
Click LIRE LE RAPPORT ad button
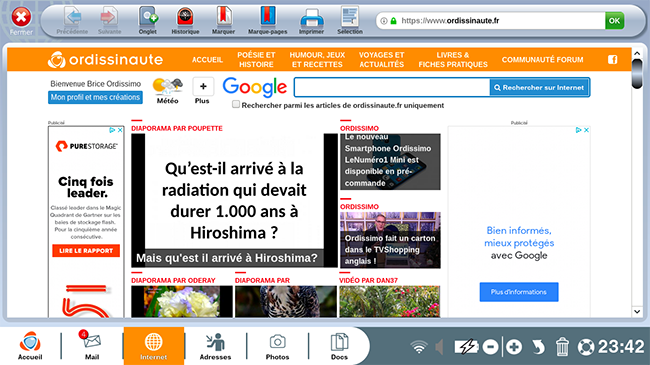pos(86,251)
